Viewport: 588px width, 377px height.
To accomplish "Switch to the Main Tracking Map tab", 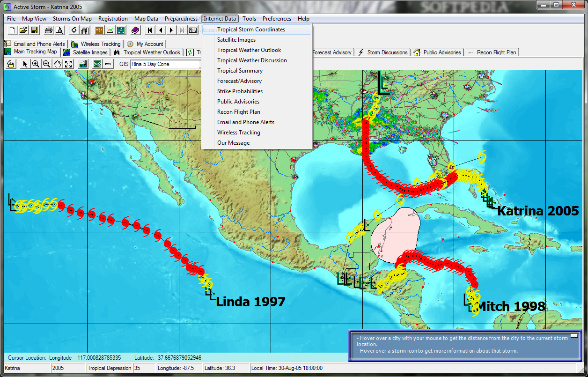I will pyautogui.click(x=31, y=52).
